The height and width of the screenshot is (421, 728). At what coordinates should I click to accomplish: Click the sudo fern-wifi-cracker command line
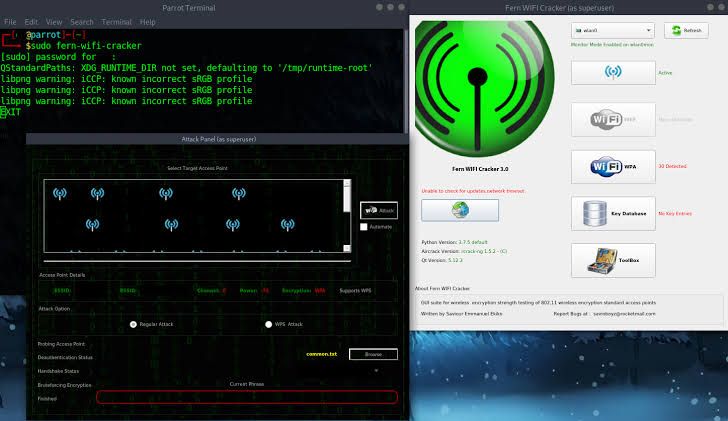coord(84,45)
